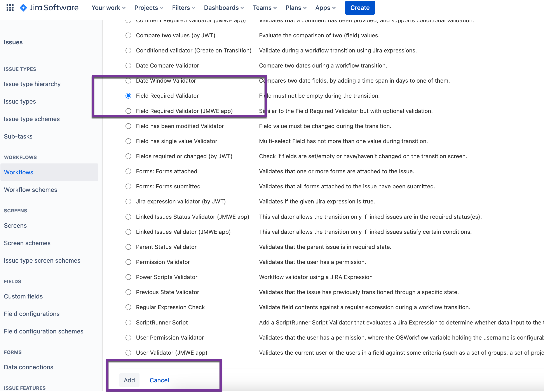Click the Add button
Screen dimensions: 544x392
pyautogui.click(x=129, y=380)
